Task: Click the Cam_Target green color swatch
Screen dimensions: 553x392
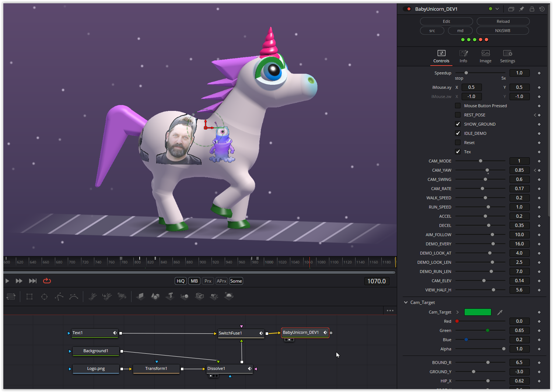Action: pyautogui.click(x=478, y=312)
